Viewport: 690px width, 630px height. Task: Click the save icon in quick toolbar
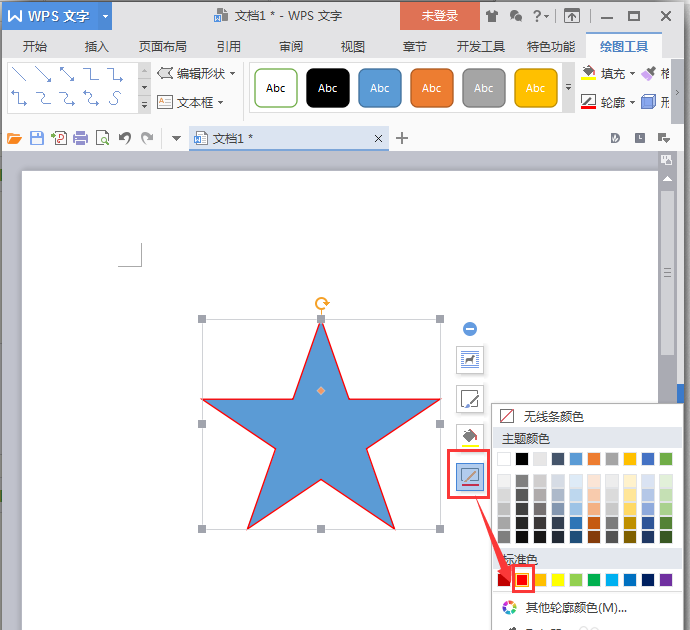point(37,139)
